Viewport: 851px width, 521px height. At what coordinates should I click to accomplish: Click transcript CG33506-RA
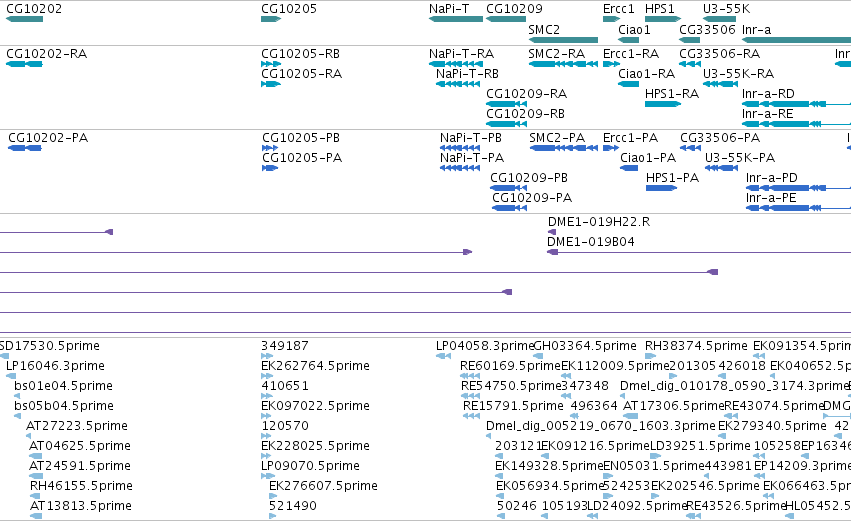click(720, 54)
